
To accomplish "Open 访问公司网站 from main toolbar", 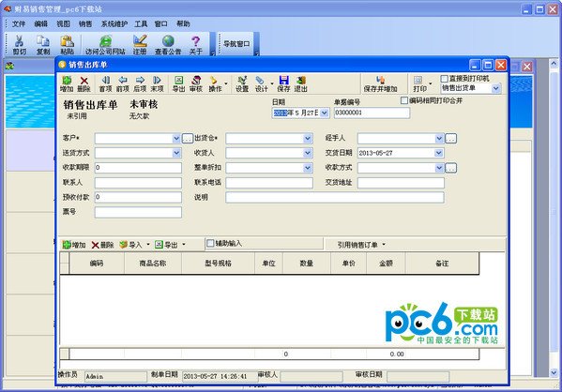I will (x=105, y=45).
